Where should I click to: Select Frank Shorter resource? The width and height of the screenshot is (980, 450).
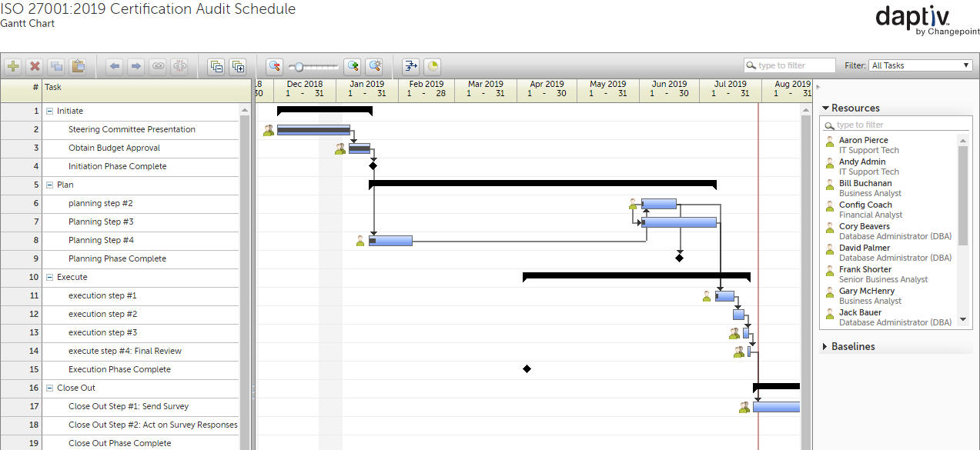pyautogui.click(x=865, y=269)
